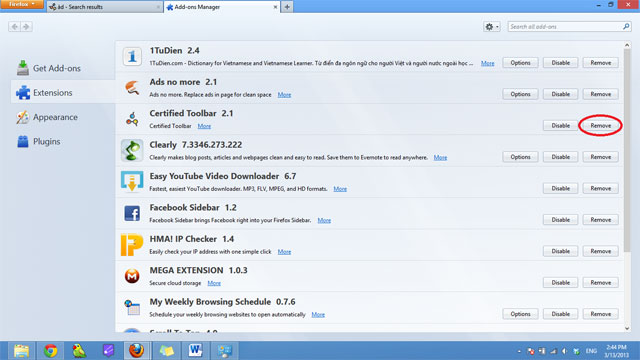Viewport: 640px width, 360px height.
Task: Open the purple app icon in taskbar
Action: 108,351
